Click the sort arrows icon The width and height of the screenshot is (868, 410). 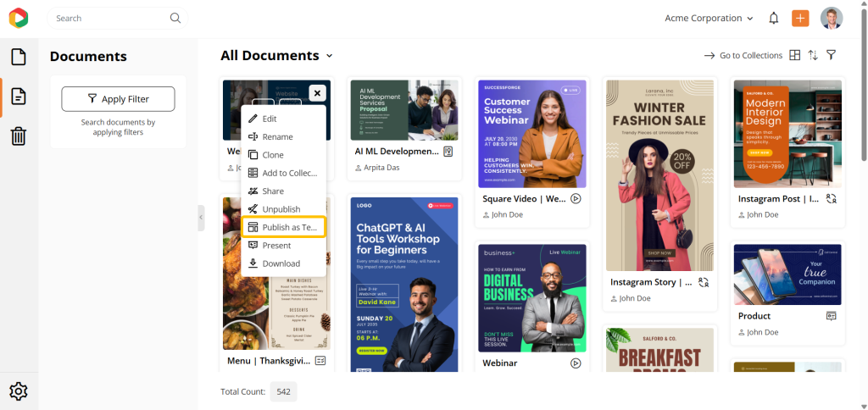click(x=813, y=55)
